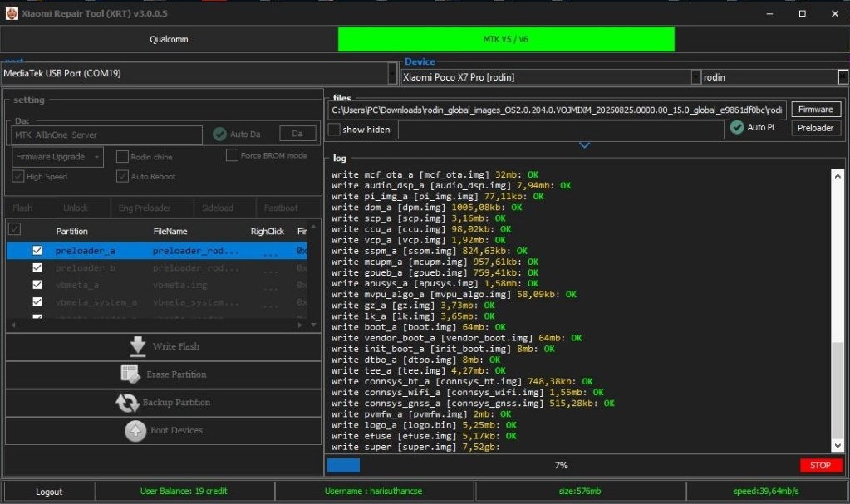Screen dimensions: 850x504
Task: Select the MTK V5 / V6 tab
Action: pos(505,39)
